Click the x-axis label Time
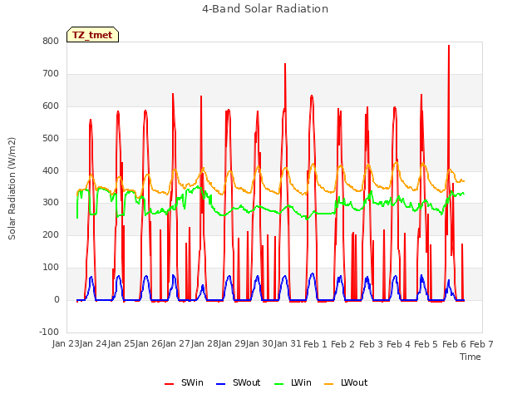Viewport: 532px width, 399px height. [470, 357]
